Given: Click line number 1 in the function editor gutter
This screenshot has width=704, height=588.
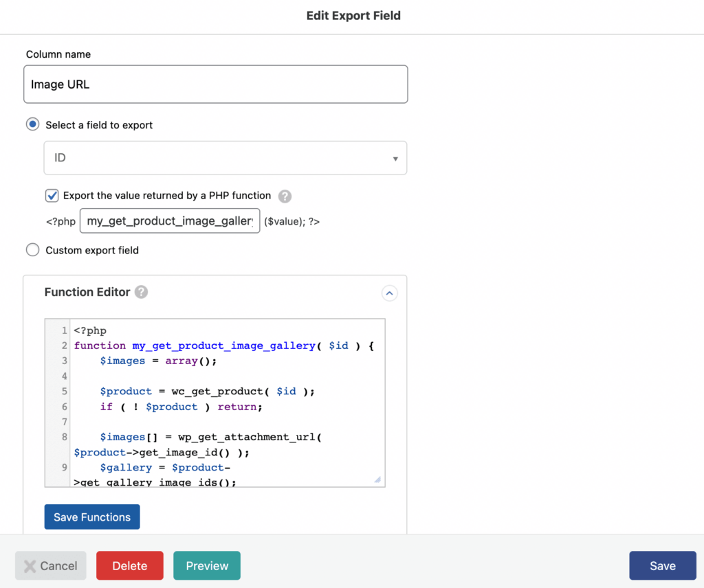Looking at the screenshot, I should 63,330.
